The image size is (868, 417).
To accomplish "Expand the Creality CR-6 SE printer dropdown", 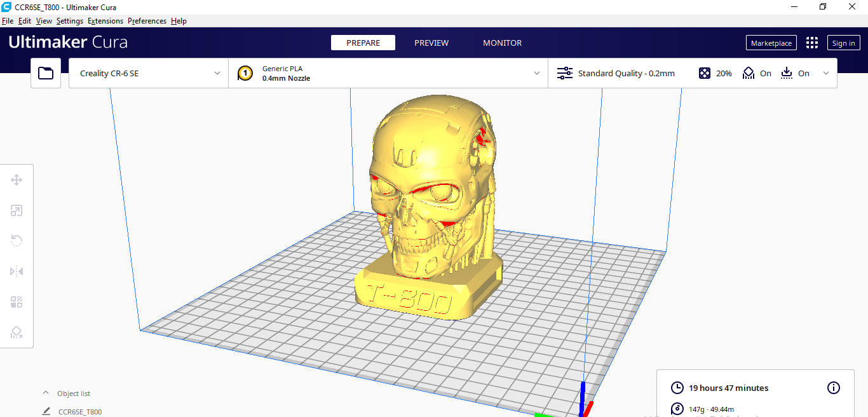I will pos(149,73).
